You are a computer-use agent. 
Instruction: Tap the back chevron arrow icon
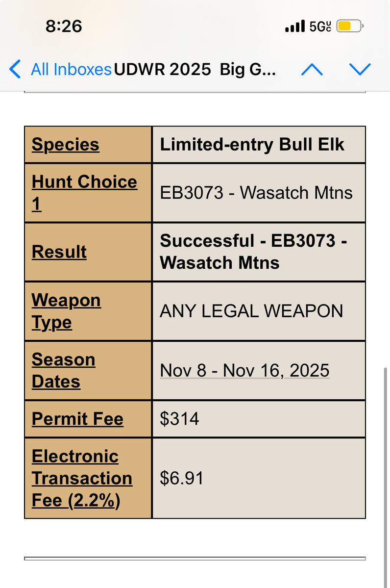(x=15, y=70)
